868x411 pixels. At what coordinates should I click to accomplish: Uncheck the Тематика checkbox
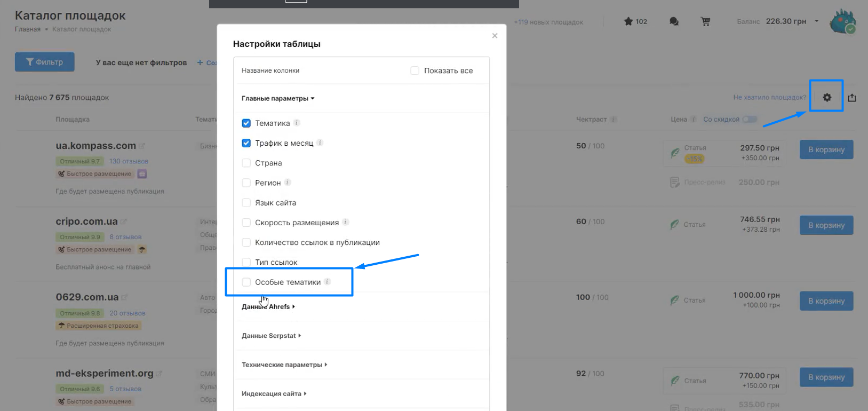[x=246, y=123]
